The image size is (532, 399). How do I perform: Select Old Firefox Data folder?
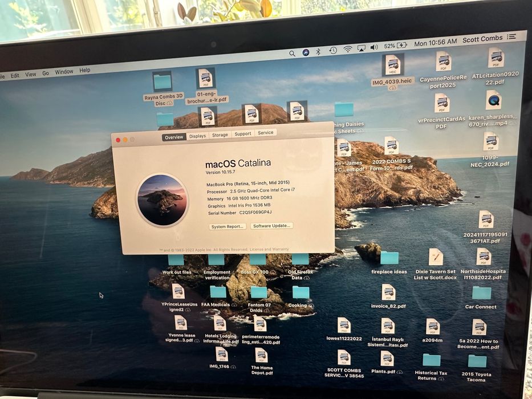coord(300,259)
